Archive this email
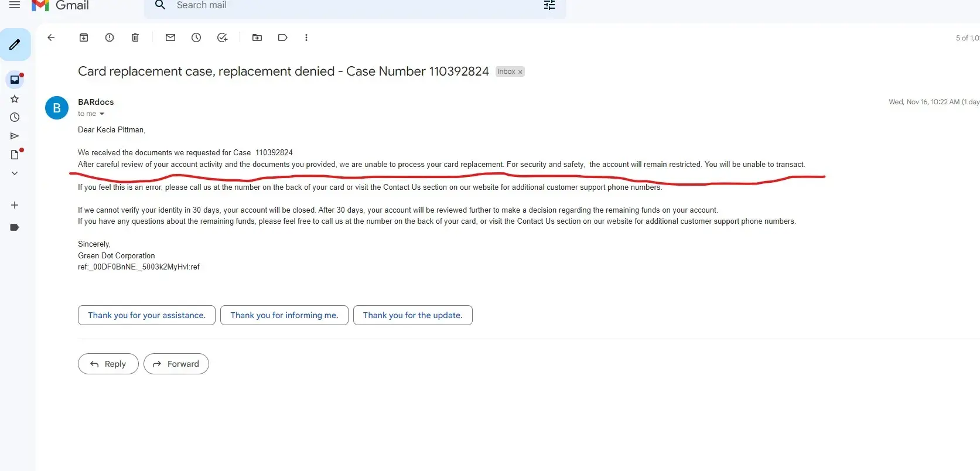The width and height of the screenshot is (980, 471). coord(84,37)
